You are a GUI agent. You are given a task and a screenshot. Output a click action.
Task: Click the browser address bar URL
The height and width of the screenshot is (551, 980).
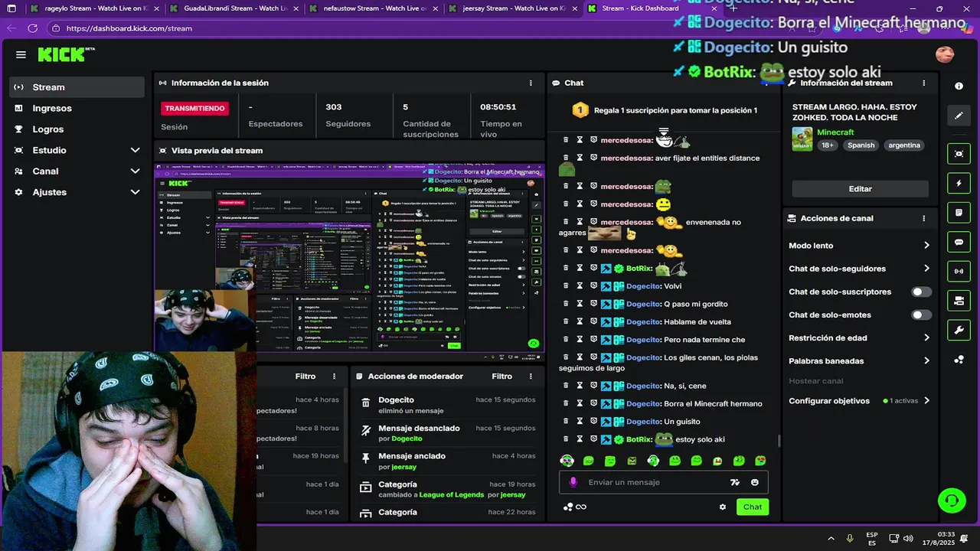click(x=129, y=28)
